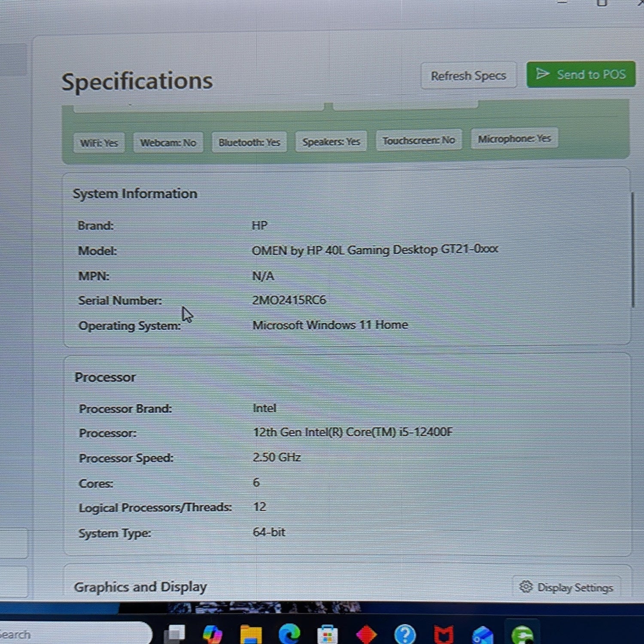The width and height of the screenshot is (644, 644).
Task: Click the "Speakers: Yes" badge
Action: pyautogui.click(x=331, y=141)
